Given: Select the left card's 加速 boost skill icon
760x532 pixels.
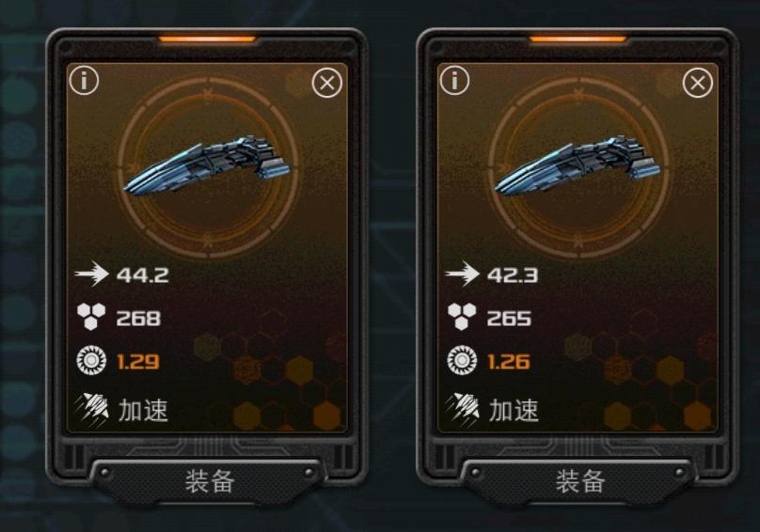Looking at the screenshot, I should click(91, 407).
